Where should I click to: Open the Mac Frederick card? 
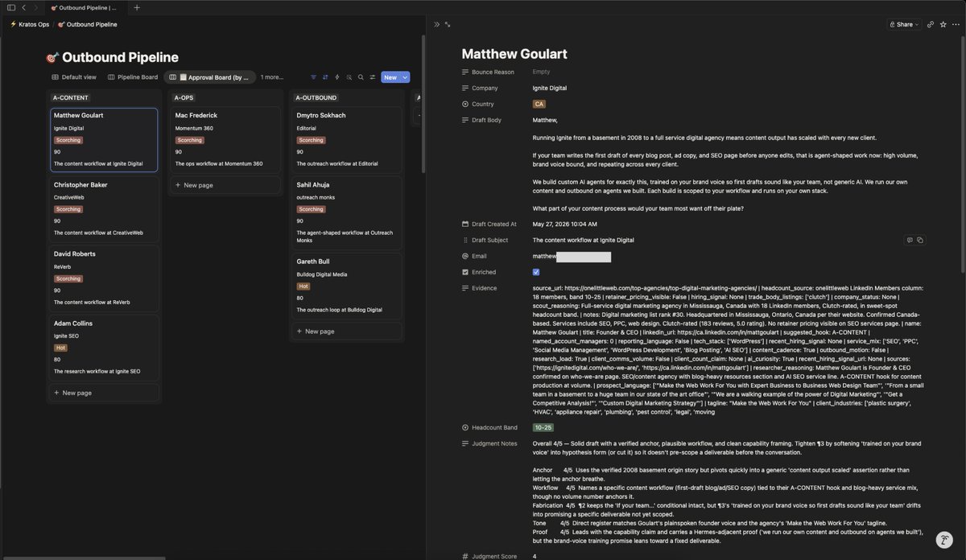[225, 139]
